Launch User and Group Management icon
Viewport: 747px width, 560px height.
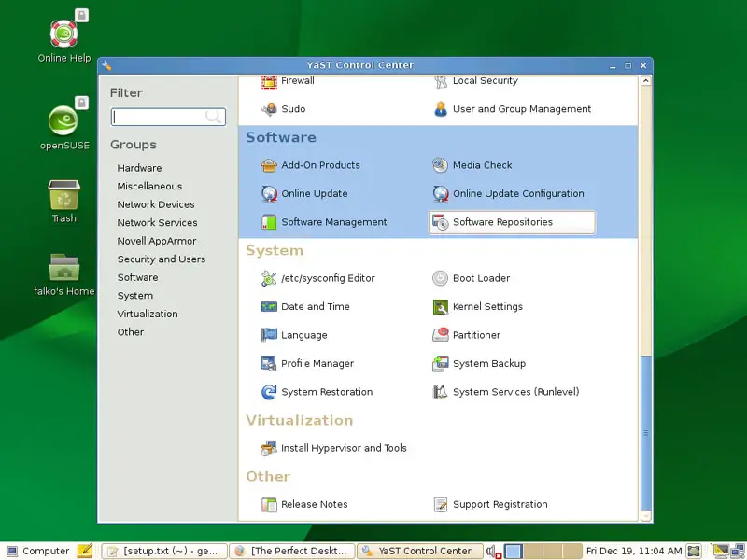click(441, 109)
